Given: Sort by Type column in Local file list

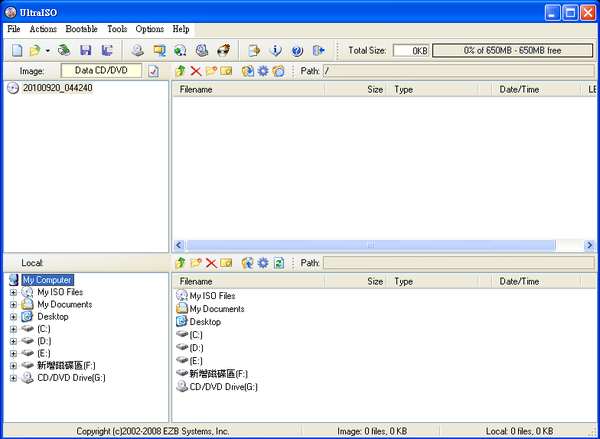Looking at the screenshot, I should coord(432,281).
